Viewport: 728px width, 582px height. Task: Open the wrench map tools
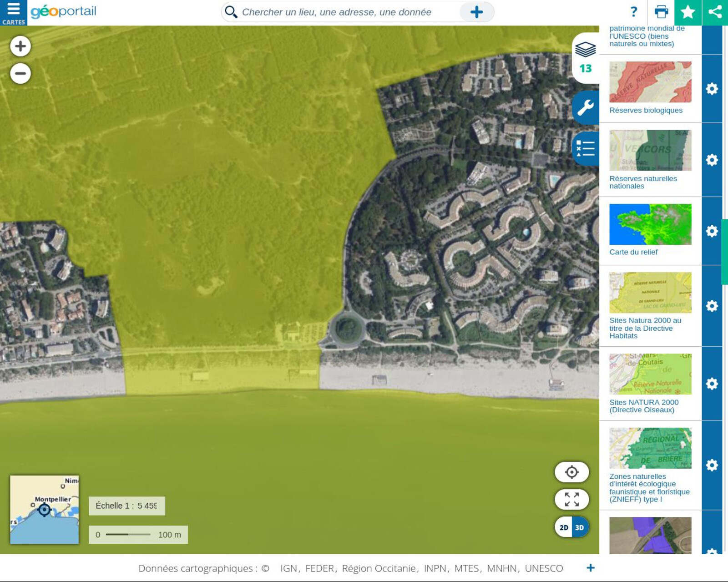[585, 108]
